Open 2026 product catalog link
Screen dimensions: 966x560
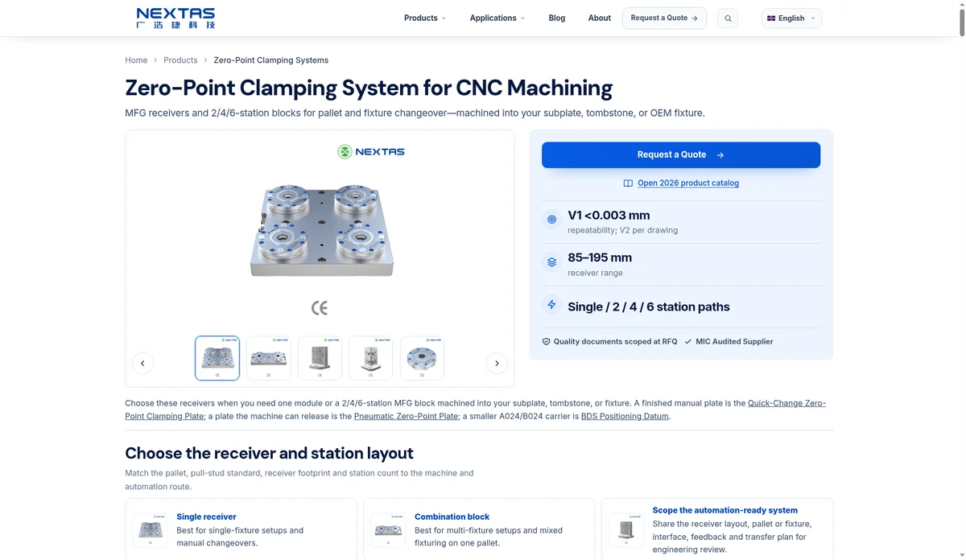tap(688, 183)
